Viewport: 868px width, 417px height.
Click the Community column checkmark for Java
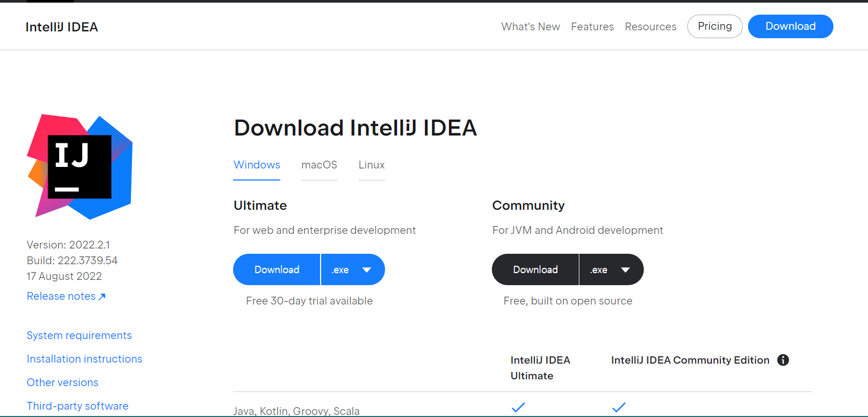pos(619,407)
